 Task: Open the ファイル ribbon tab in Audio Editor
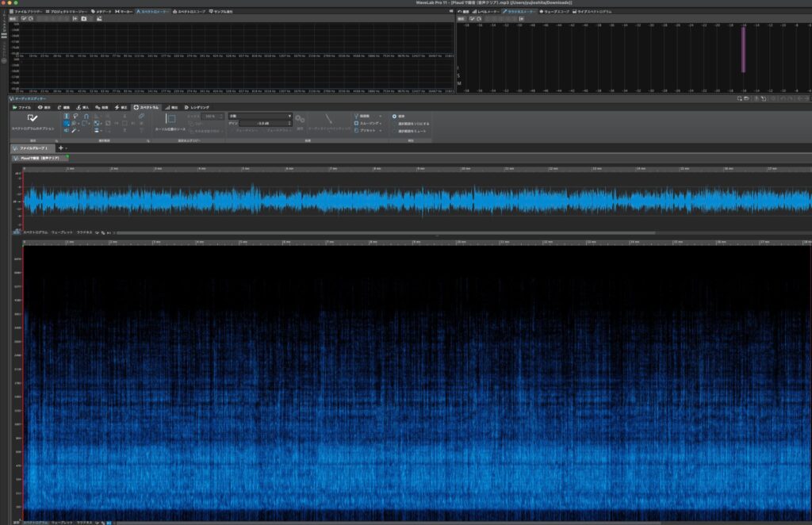point(21,108)
